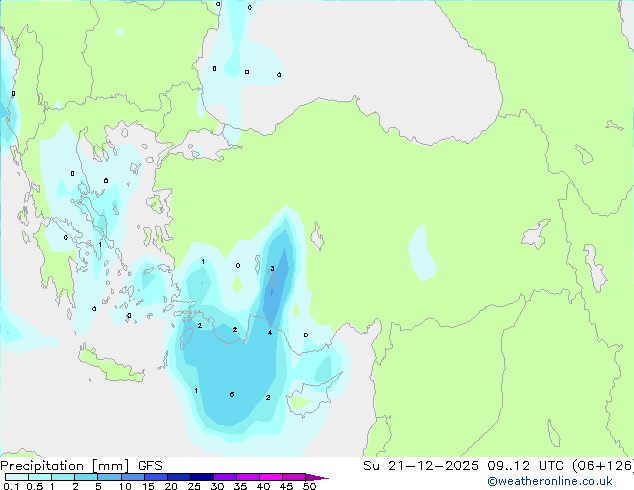Screen dimensions: 634x490
Task: Click the legend label '30'
Action: point(218,486)
